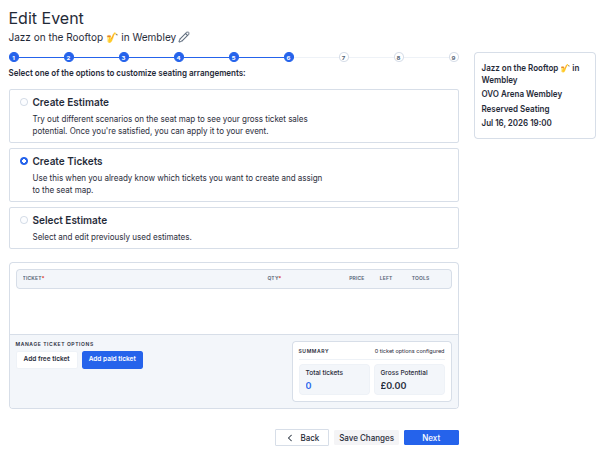
Task: Click the Create Tickets description text
Action: (177, 184)
